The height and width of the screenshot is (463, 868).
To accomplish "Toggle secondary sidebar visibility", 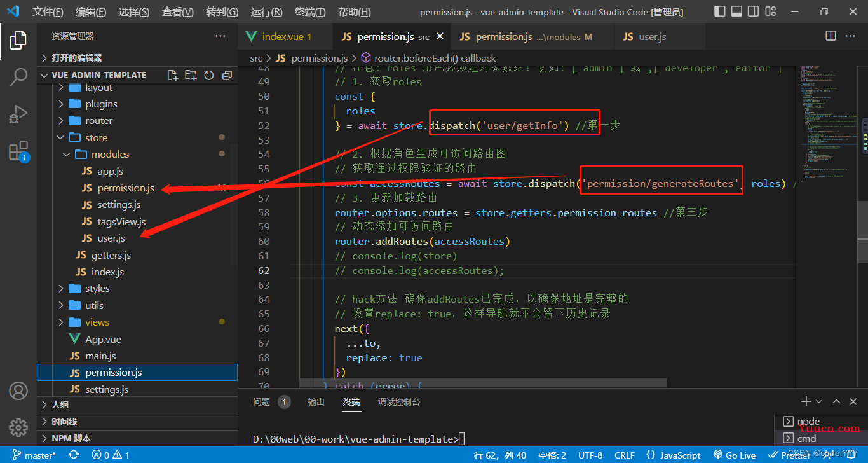I will 753,11.
